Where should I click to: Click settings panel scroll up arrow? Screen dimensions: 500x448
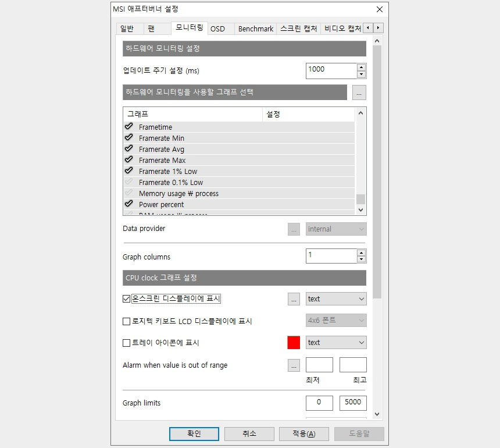[x=377, y=41]
